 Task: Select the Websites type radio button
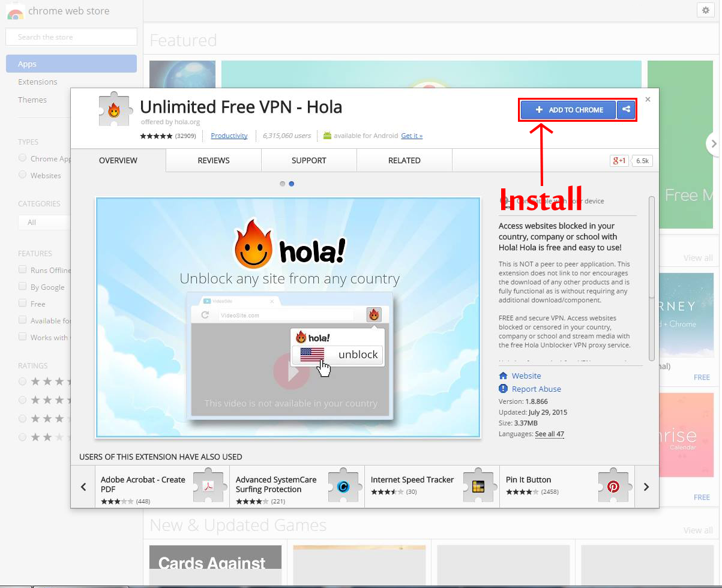click(23, 175)
